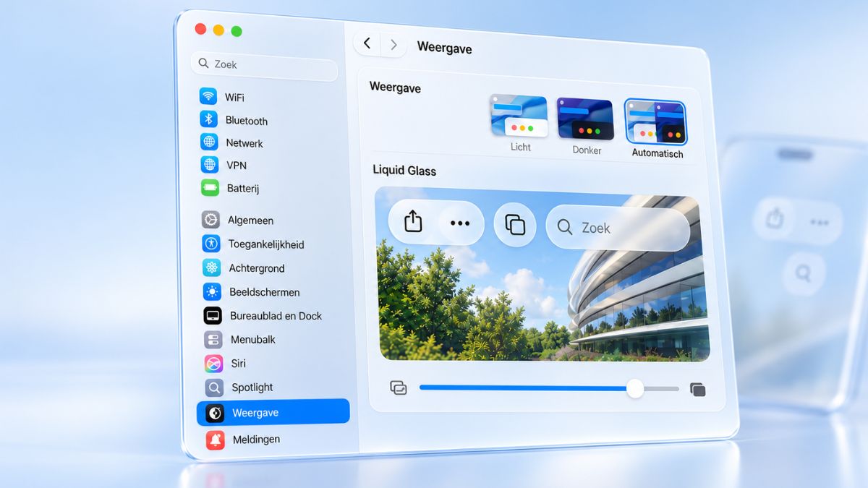The width and height of the screenshot is (868, 488).
Task: Select the Donker appearance thumbnail
Action: click(585, 119)
